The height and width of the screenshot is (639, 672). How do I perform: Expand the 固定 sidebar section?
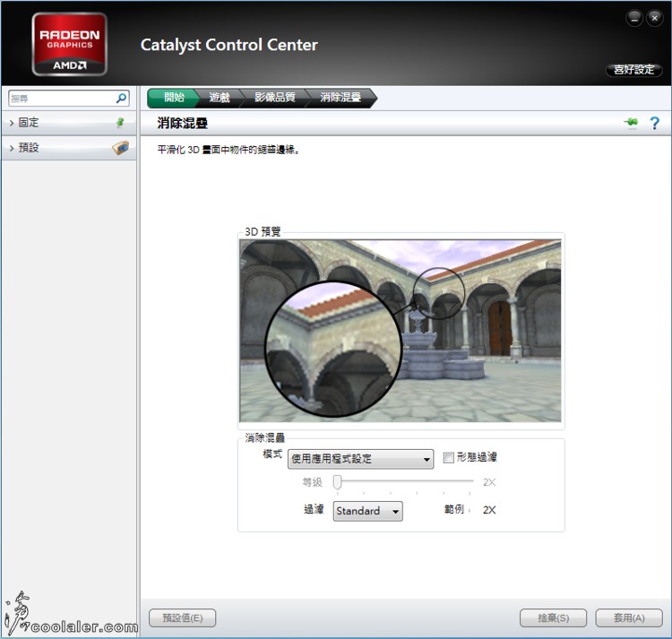(69, 123)
